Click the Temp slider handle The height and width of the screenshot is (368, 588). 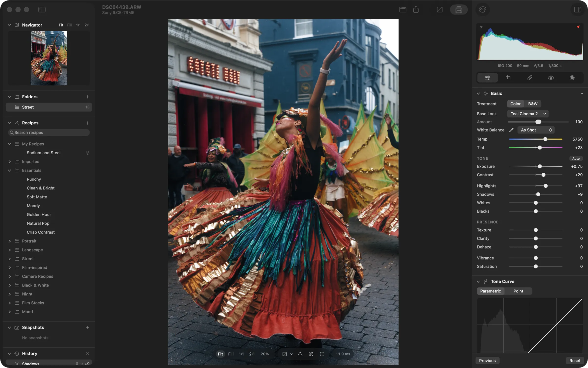[x=545, y=139]
